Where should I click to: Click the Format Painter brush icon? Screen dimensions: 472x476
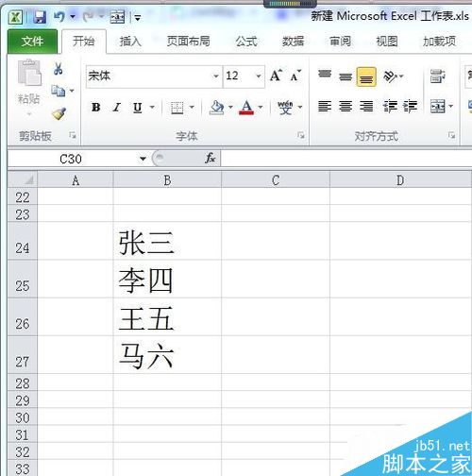click(x=59, y=114)
